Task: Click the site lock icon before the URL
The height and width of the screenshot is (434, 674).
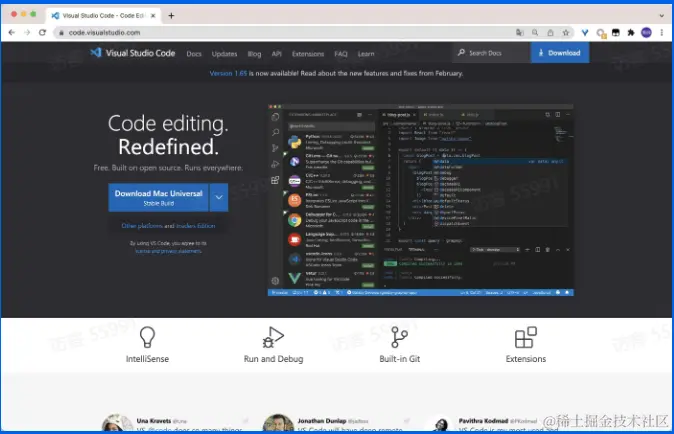Action: pos(61,33)
